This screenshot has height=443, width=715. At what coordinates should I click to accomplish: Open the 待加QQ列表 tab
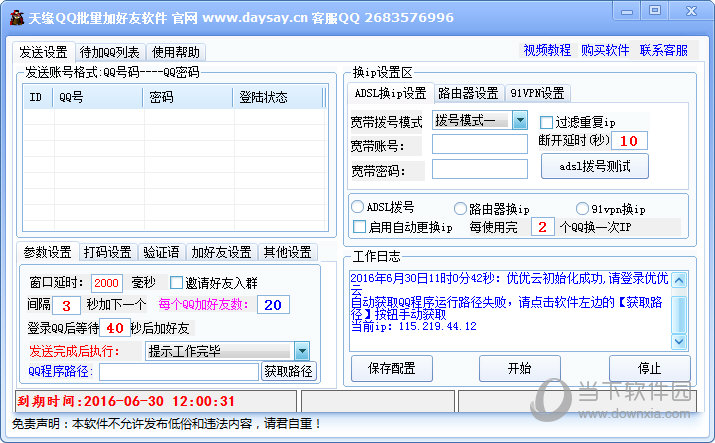(x=109, y=52)
